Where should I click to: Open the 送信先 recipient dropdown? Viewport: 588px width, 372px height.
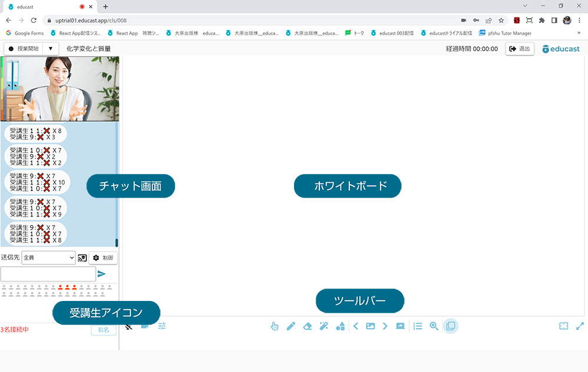[48, 257]
